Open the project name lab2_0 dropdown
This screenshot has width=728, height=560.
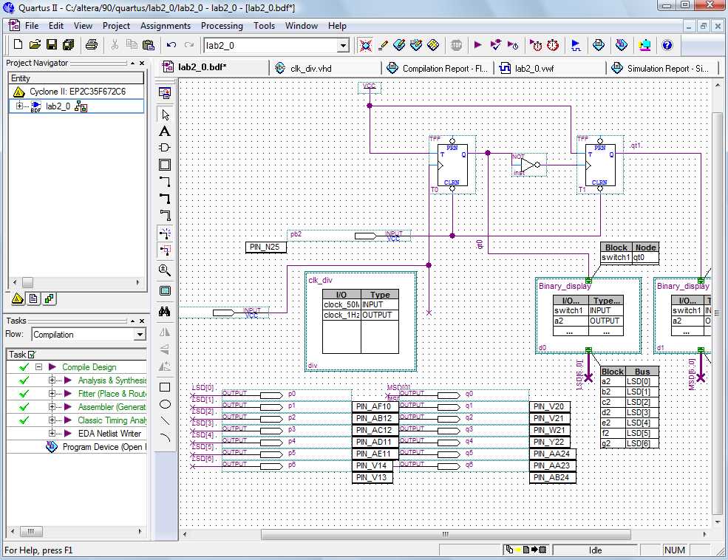click(x=343, y=46)
